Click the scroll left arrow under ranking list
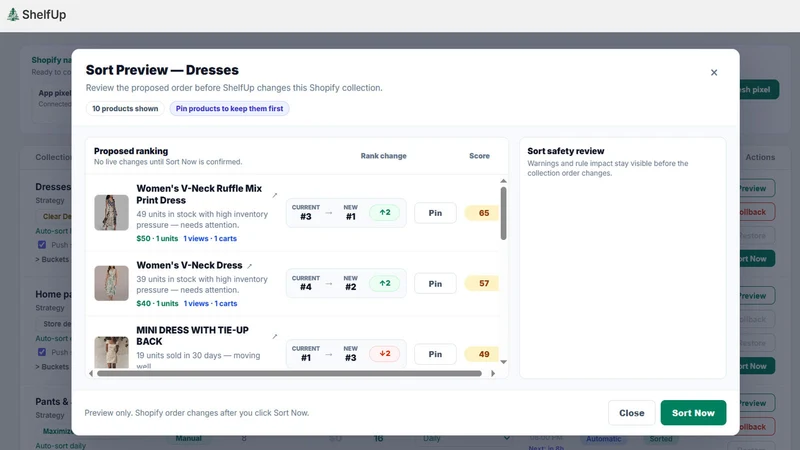 [x=91, y=373]
